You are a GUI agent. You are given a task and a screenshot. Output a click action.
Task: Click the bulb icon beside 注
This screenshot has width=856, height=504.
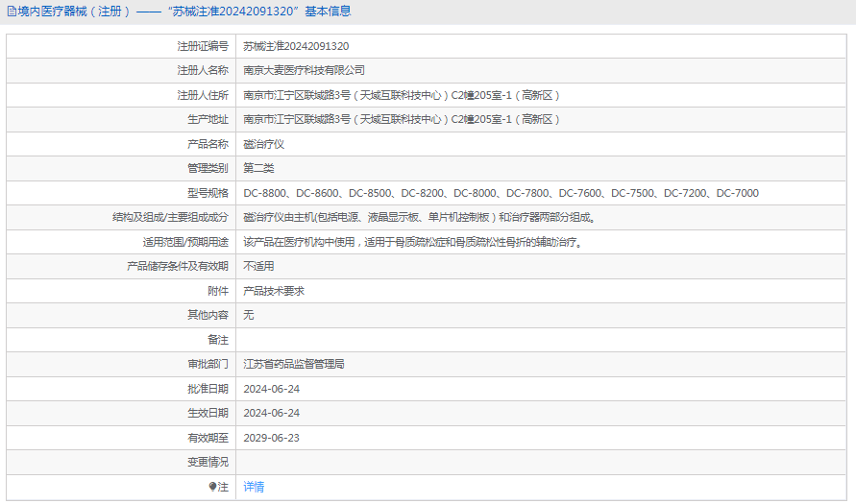(213, 487)
